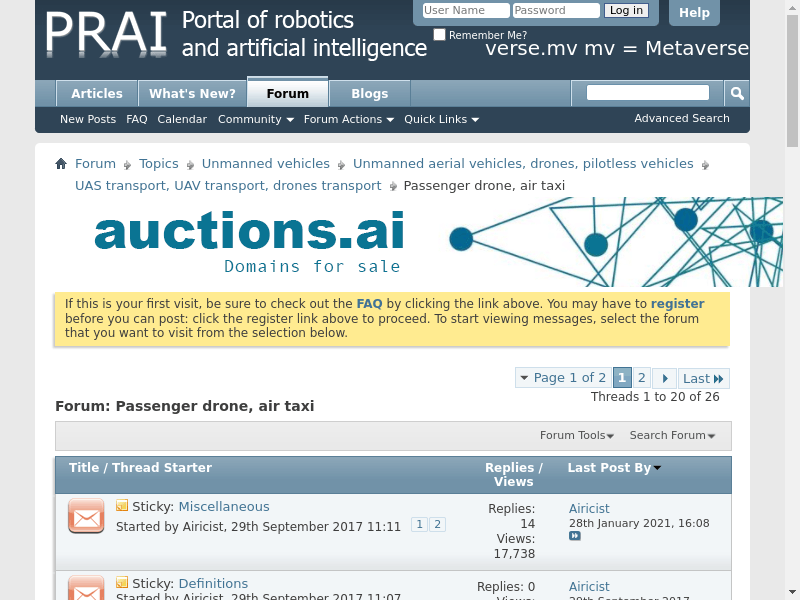This screenshot has width=800, height=600.
Task: Click the auctions.ai banner advertisement
Action: pyautogui.click(x=418, y=242)
